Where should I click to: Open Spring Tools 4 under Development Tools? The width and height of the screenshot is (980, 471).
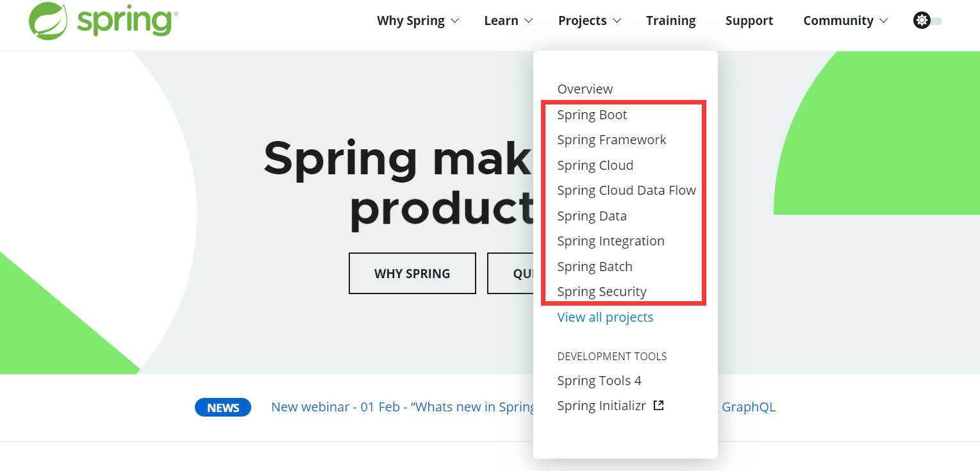(599, 381)
